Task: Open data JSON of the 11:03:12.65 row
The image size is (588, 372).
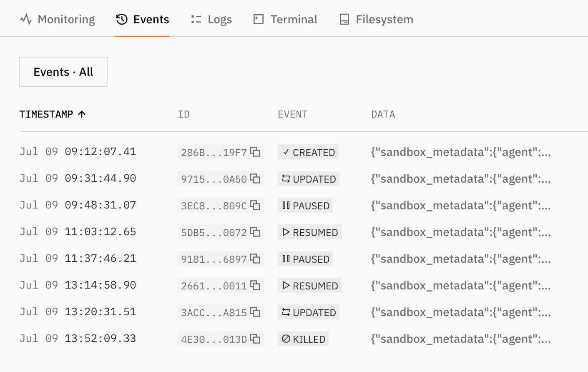Action: point(461,232)
